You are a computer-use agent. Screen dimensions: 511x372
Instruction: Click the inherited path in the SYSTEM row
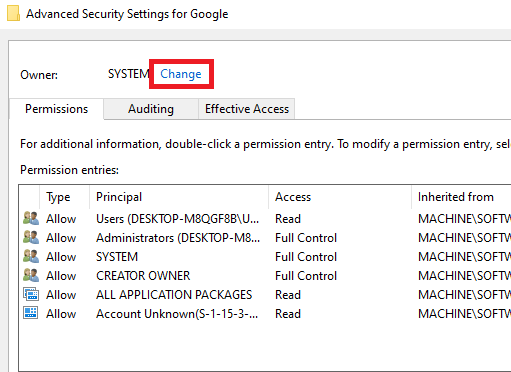(x=464, y=257)
